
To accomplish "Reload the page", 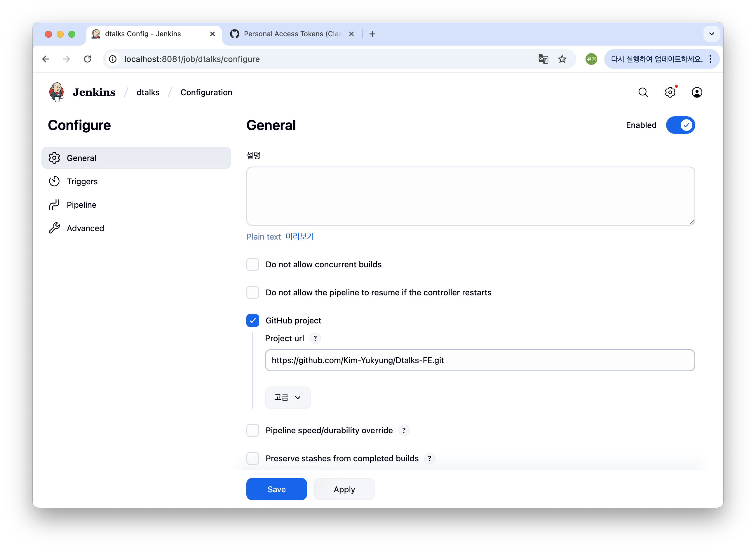I will tap(88, 59).
